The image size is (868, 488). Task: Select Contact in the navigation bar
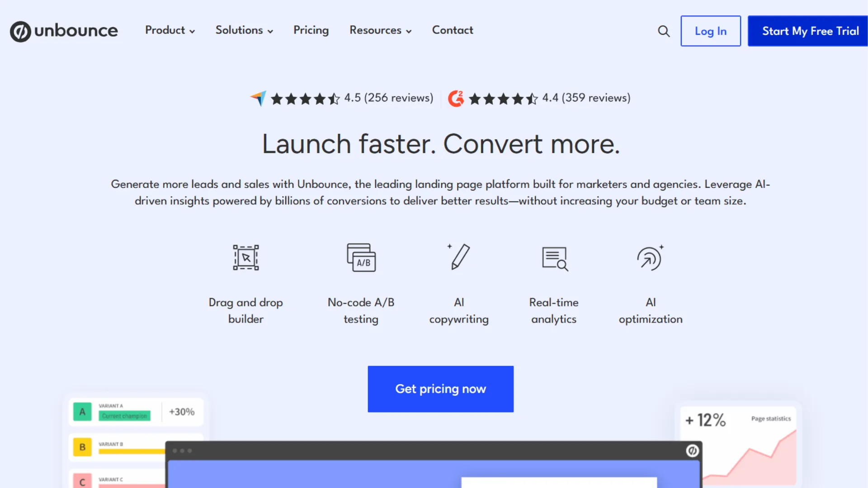click(x=452, y=30)
